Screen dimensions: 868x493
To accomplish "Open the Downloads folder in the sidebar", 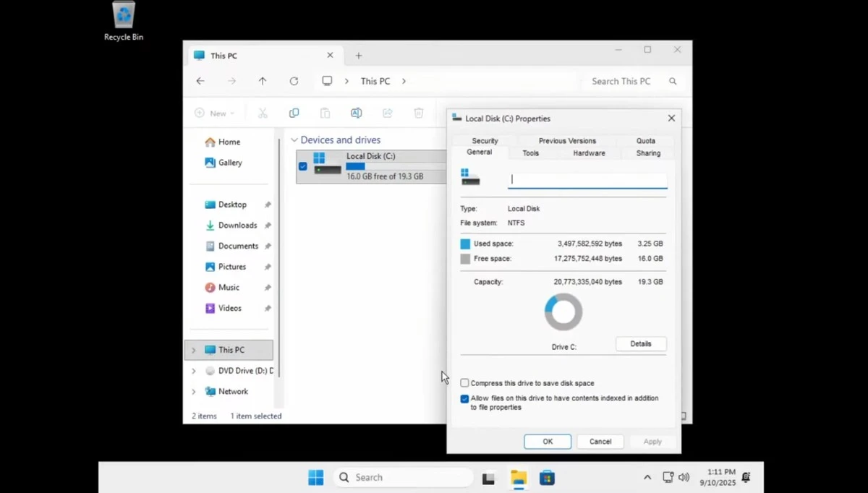I will (x=239, y=225).
